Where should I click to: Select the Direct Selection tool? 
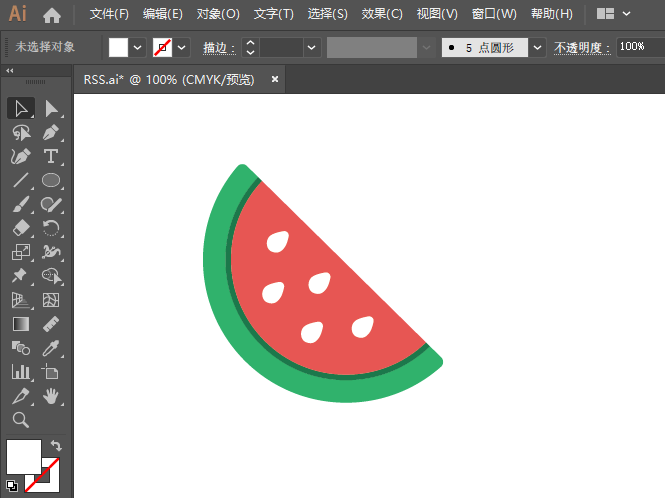(51, 109)
